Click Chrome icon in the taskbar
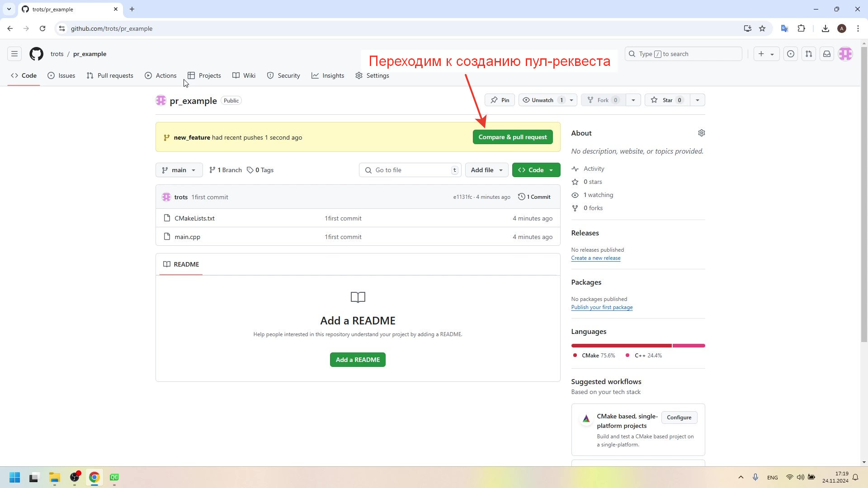This screenshot has width=868, height=488. [x=94, y=477]
